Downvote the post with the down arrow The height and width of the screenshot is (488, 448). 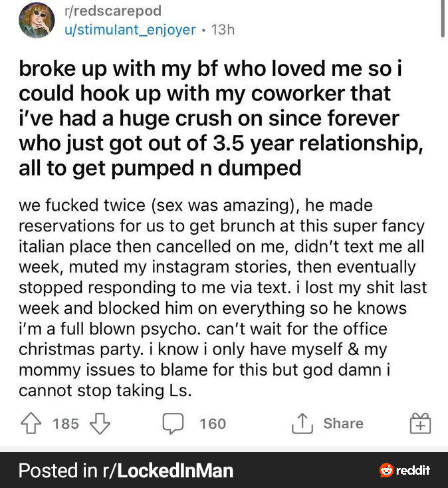coord(99,424)
